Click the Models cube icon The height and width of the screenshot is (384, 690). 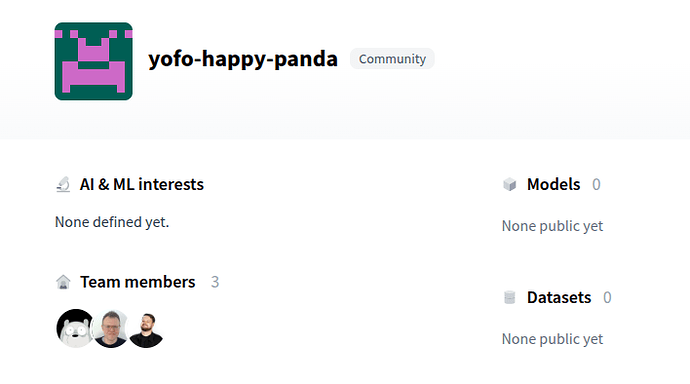(510, 184)
